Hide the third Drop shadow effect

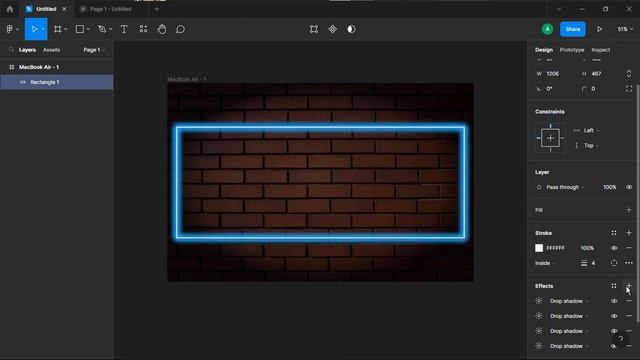tap(613, 331)
